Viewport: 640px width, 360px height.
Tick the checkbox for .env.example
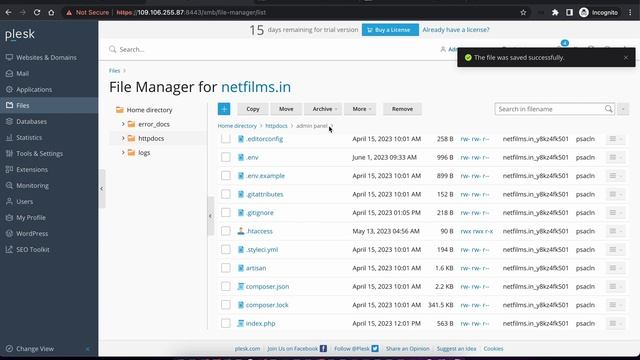point(226,176)
